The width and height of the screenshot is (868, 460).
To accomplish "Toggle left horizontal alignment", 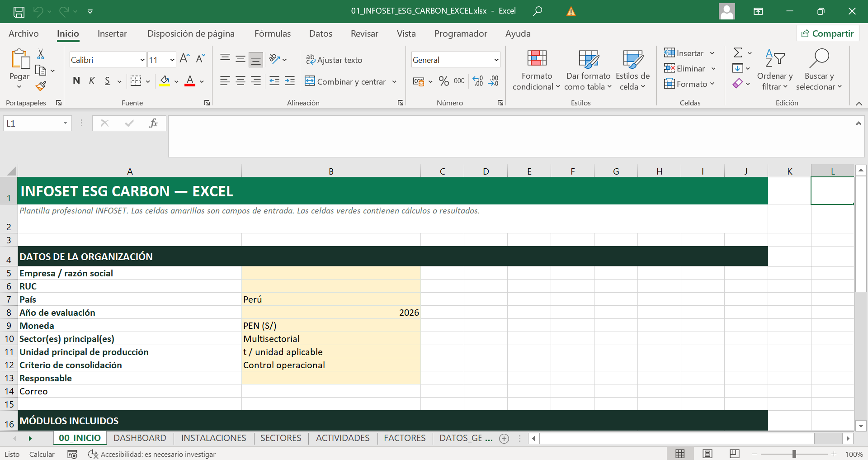I will click(x=225, y=81).
